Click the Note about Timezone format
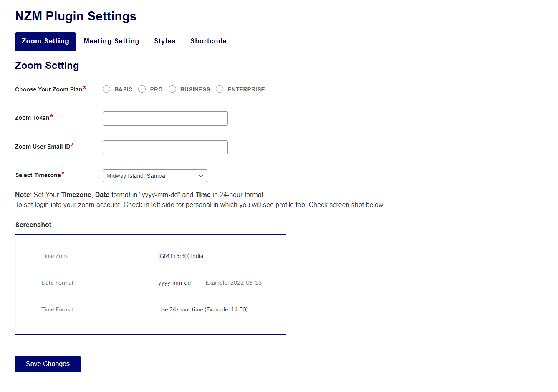Viewport: 558px width, 392px height. pos(140,195)
